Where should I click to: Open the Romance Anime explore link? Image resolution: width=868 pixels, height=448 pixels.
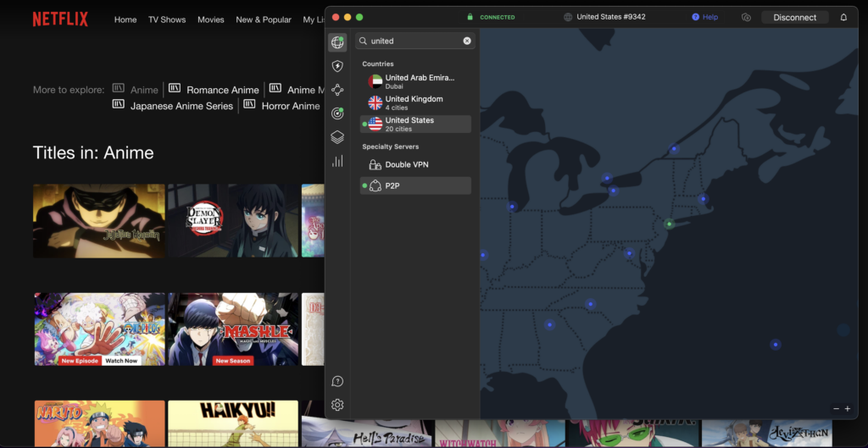223,90
